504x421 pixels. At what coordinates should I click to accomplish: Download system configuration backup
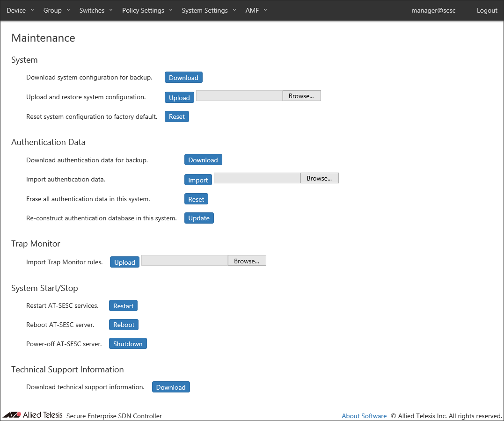click(x=183, y=78)
